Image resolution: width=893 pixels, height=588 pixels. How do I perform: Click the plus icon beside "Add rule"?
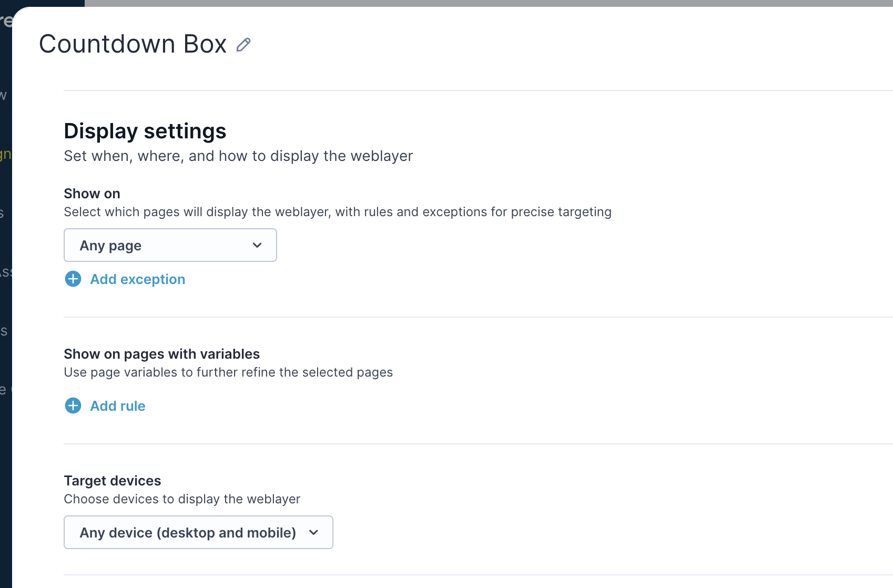tap(73, 405)
